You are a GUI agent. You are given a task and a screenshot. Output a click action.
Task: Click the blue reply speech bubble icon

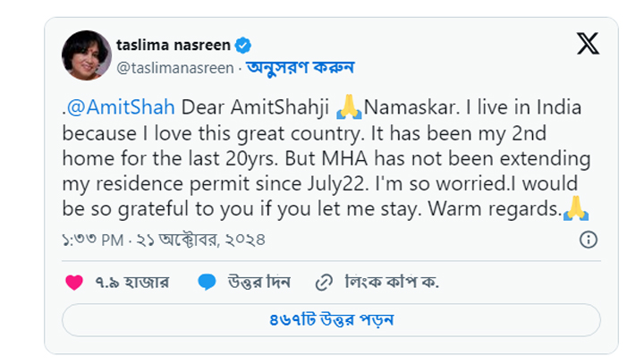[207, 283]
